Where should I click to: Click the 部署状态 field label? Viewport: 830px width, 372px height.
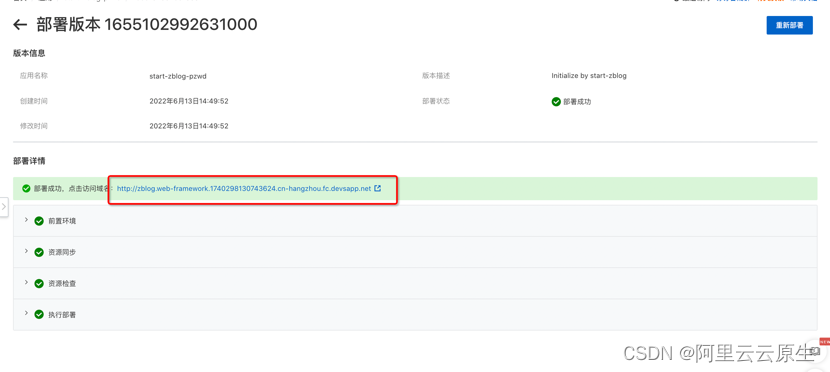point(436,101)
